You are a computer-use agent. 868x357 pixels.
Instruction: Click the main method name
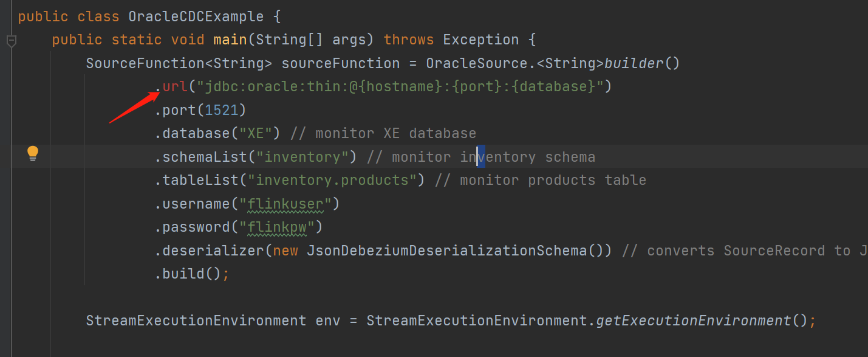pyautogui.click(x=230, y=40)
